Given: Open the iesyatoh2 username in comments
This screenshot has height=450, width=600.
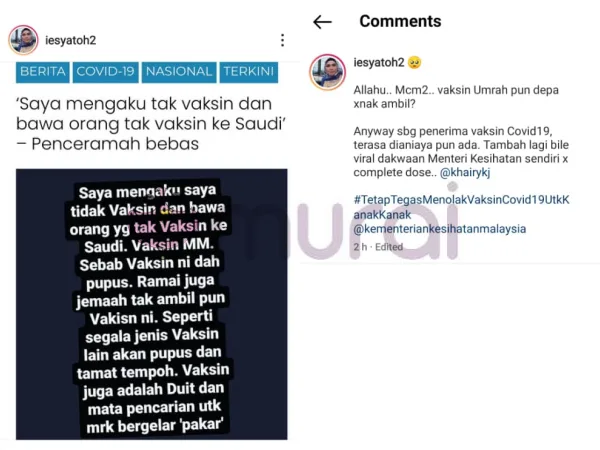Looking at the screenshot, I should point(379,62).
